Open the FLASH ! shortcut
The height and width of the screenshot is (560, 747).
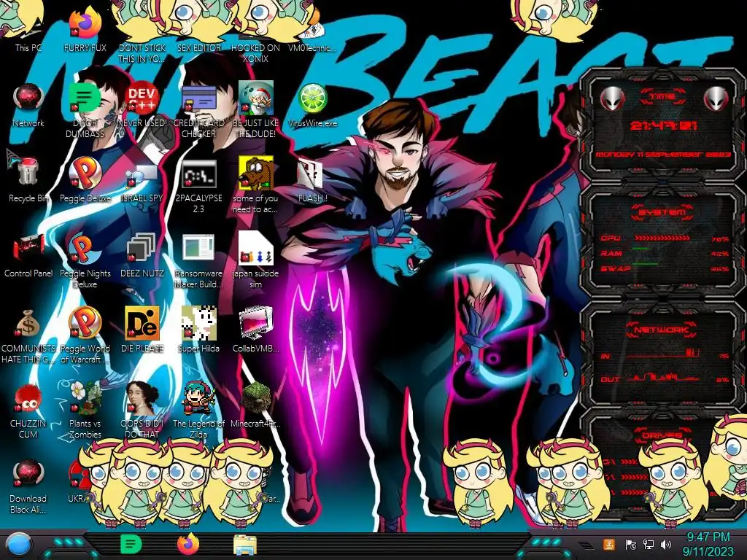310,175
